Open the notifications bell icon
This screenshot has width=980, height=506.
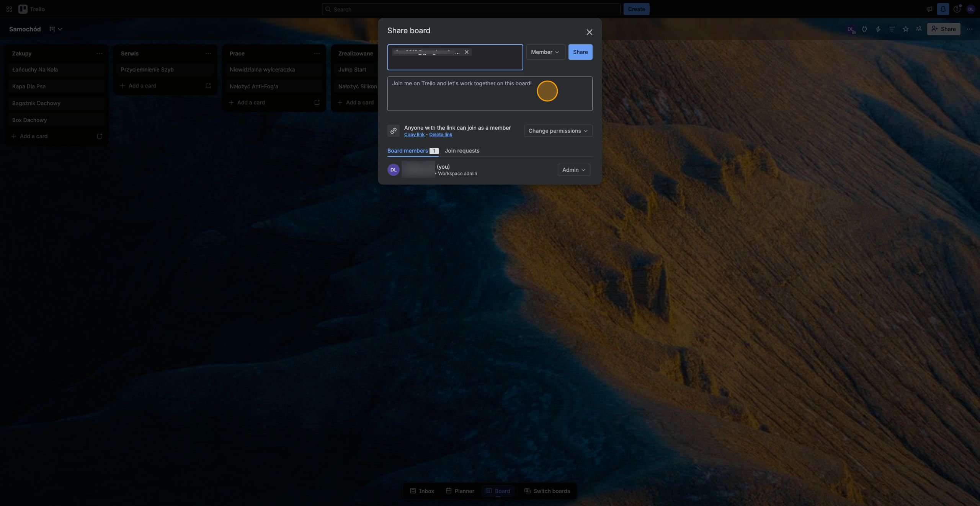(x=943, y=9)
